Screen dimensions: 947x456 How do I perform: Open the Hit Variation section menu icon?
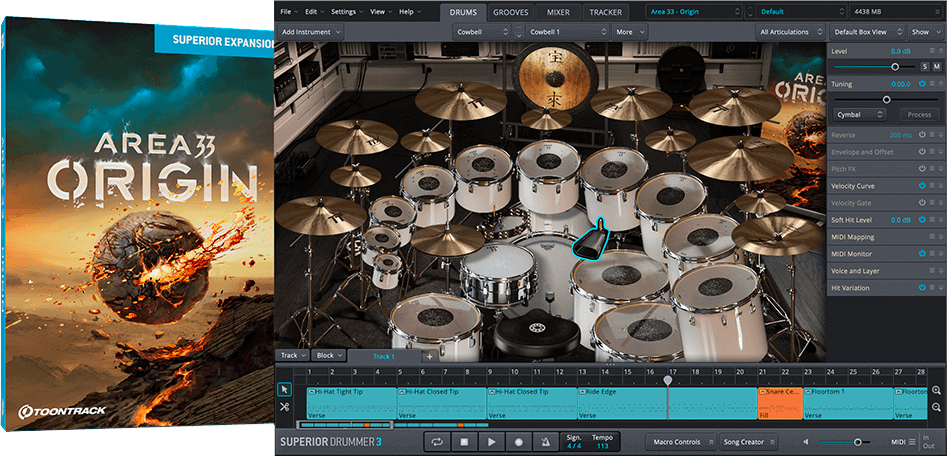tap(932, 287)
